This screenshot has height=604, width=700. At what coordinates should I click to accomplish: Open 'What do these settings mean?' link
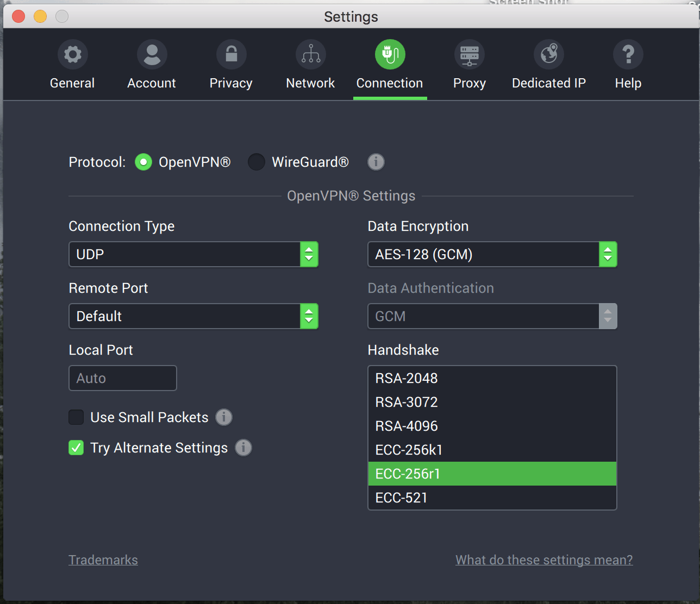[544, 560]
